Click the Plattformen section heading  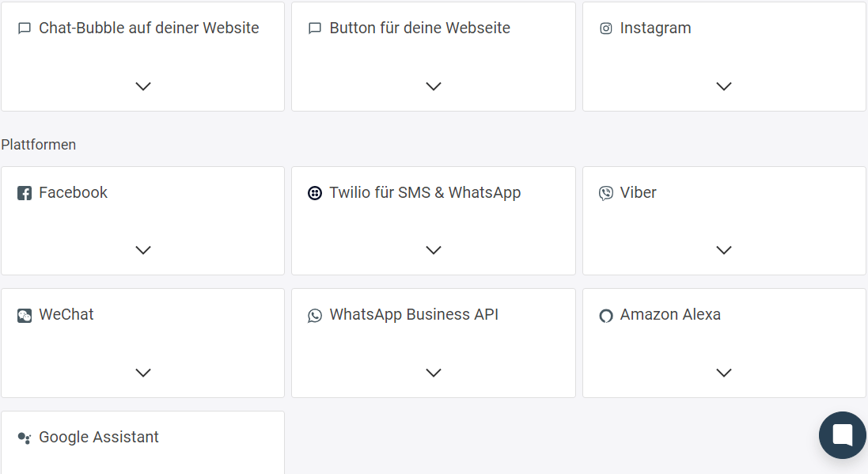pyautogui.click(x=39, y=145)
